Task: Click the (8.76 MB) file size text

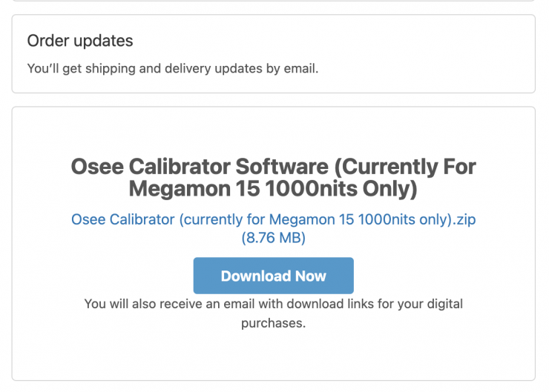Action: (x=273, y=238)
